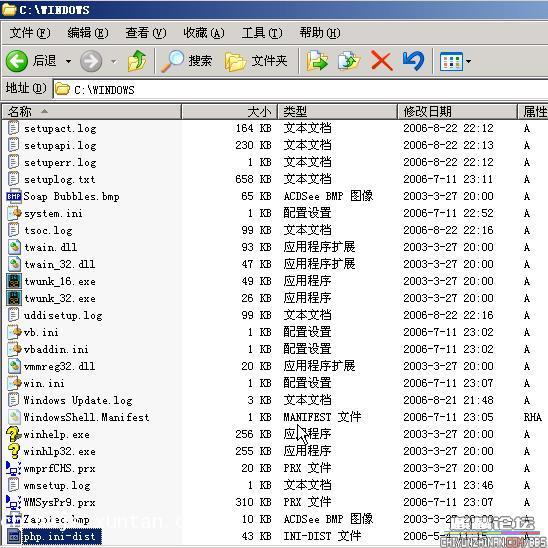Image resolution: width=548 pixels, height=548 pixels.
Task: Click the blue Undo arrow icon
Action: pos(413,61)
